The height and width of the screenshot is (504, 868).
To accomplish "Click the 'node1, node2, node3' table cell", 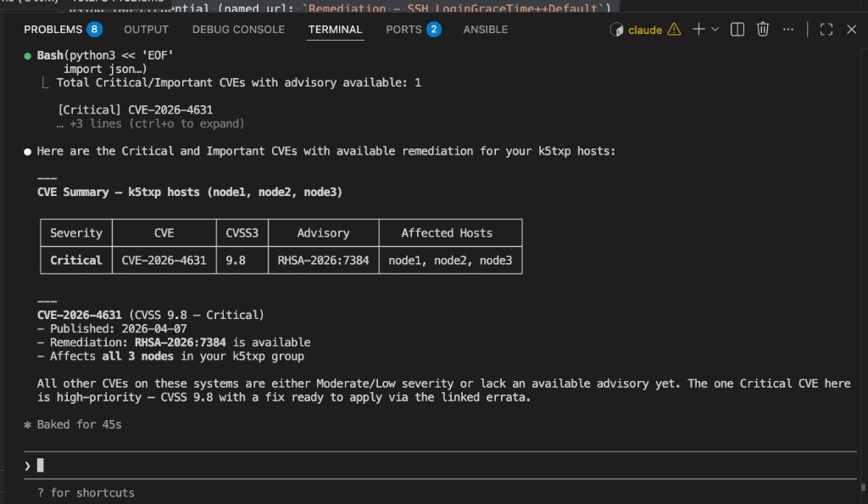I will coord(450,260).
